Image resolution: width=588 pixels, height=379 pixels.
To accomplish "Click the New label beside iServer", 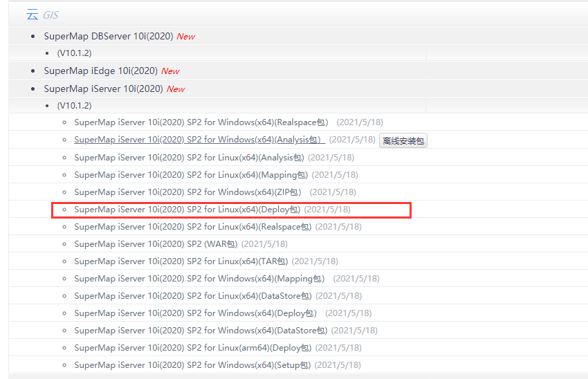I will (x=176, y=89).
